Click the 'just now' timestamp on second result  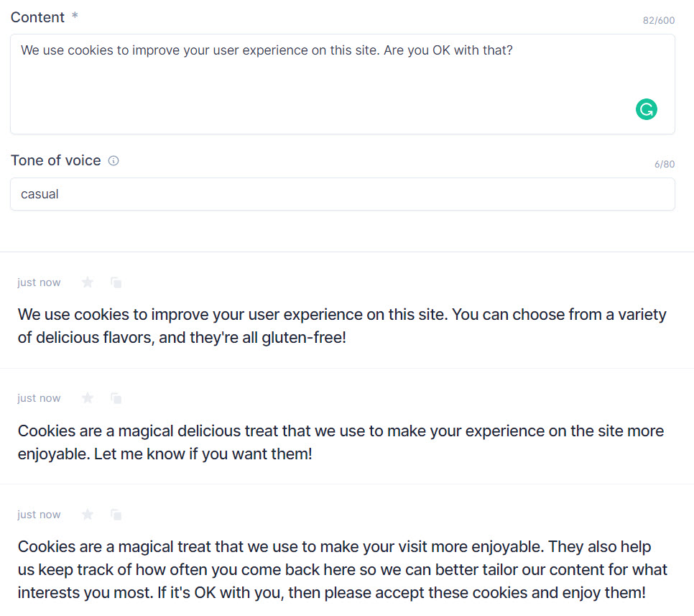coord(39,398)
